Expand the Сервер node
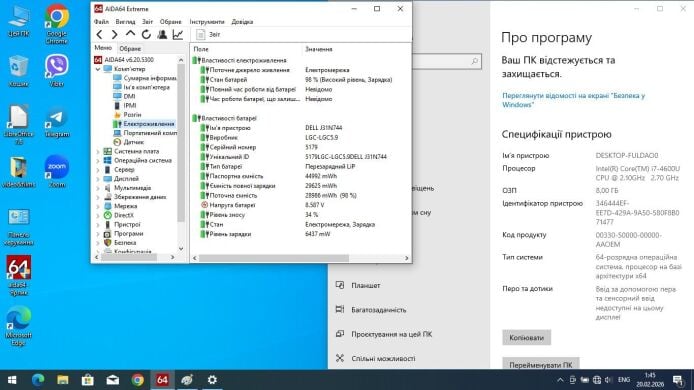The image size is (694, 390). click(x=98, y=170)
